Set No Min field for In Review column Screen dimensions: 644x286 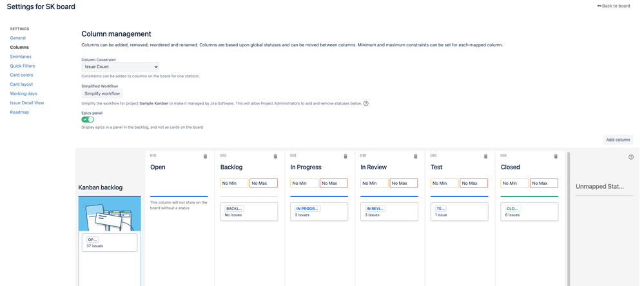tap(375, 183)
